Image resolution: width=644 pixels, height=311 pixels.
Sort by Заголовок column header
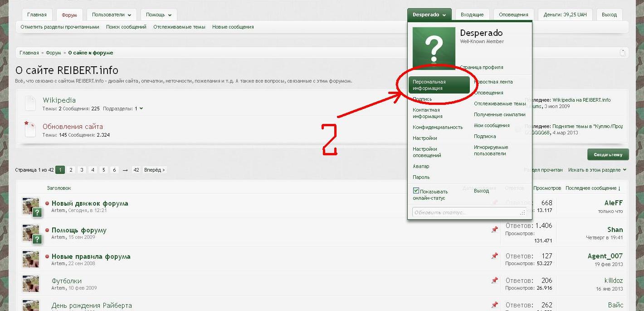(59, 188)
